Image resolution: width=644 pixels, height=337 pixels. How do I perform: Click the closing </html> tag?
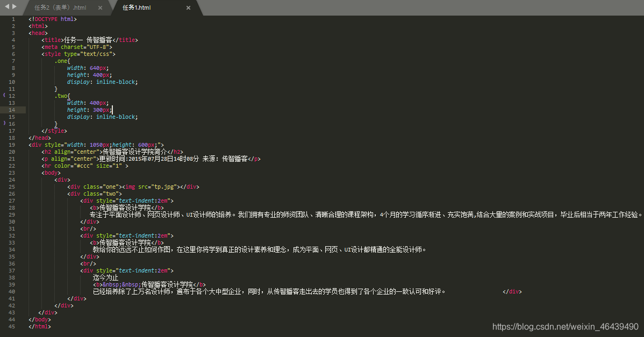(40, 327)
